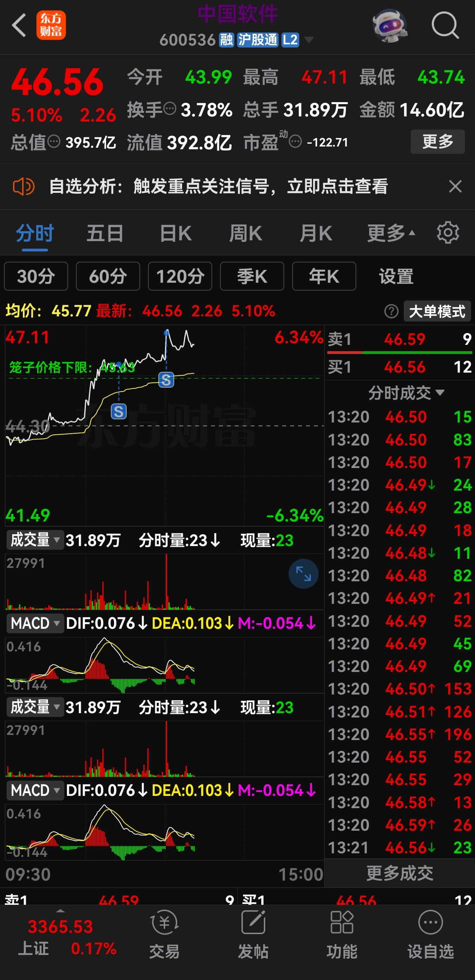Open second 成交量 indicator dropdown
Image resolution: width=475 pixels, height=980 pixels.
tap(35, 707)
